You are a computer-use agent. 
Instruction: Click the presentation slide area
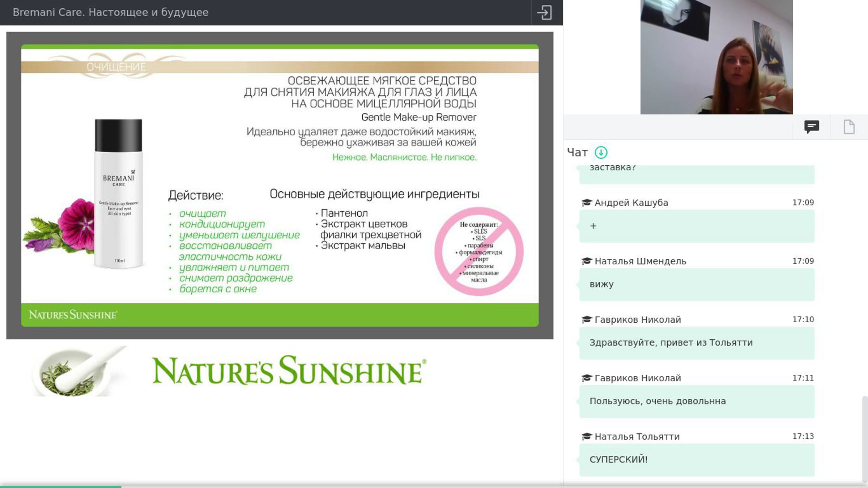click(x=280, y=186)
